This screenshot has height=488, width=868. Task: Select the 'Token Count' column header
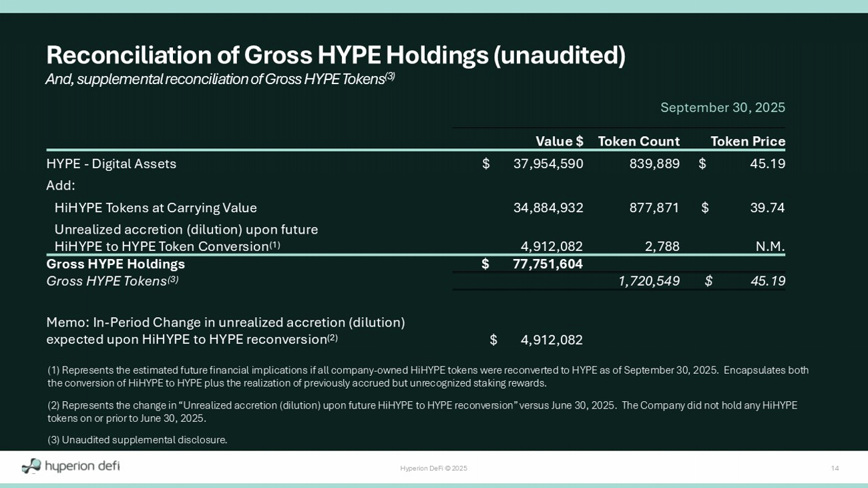point(638,142)
